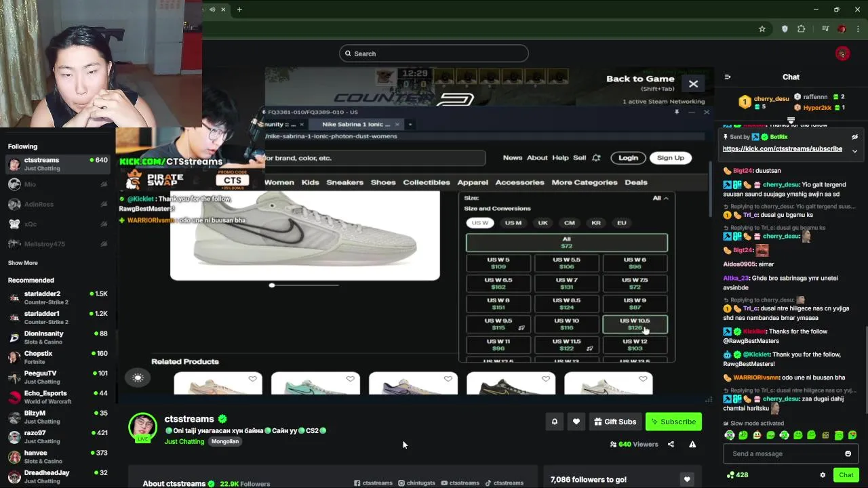Collapse the chat panel with the arrow icon
Screen dimensions: 868x488
[x=728, y=77]
